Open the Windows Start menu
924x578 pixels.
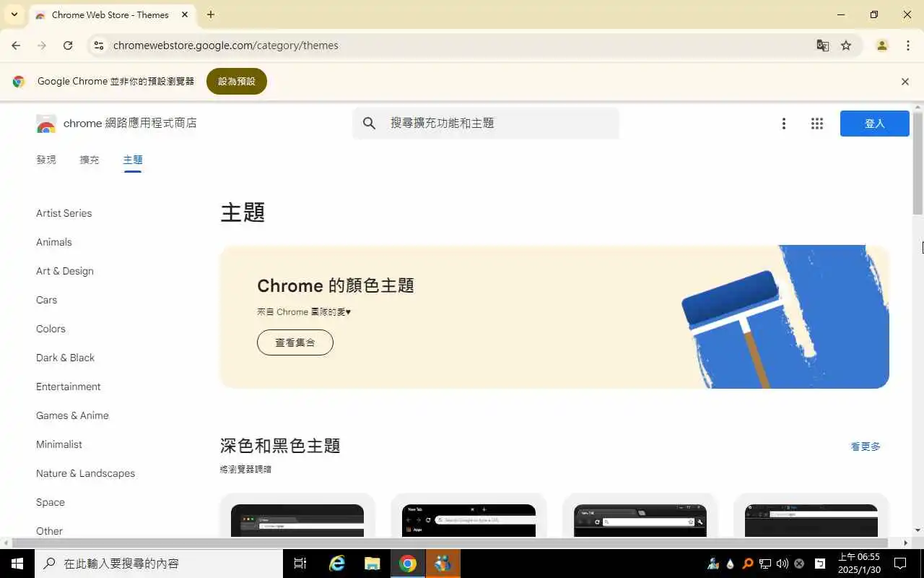click(17, 564)
